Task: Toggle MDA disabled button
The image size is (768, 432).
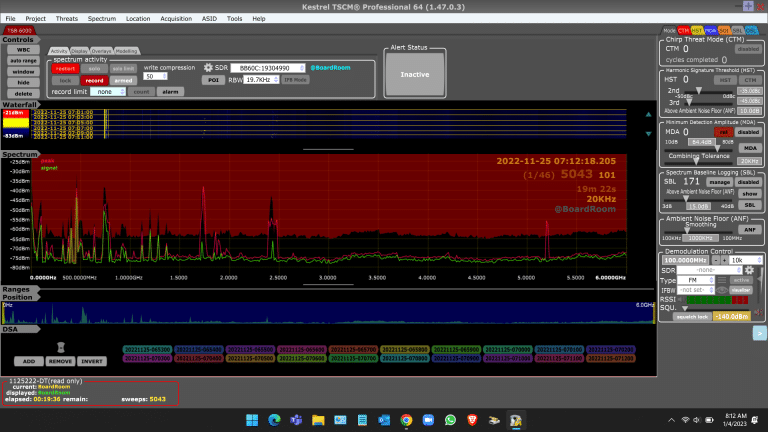Action: (x=748, y=132)
